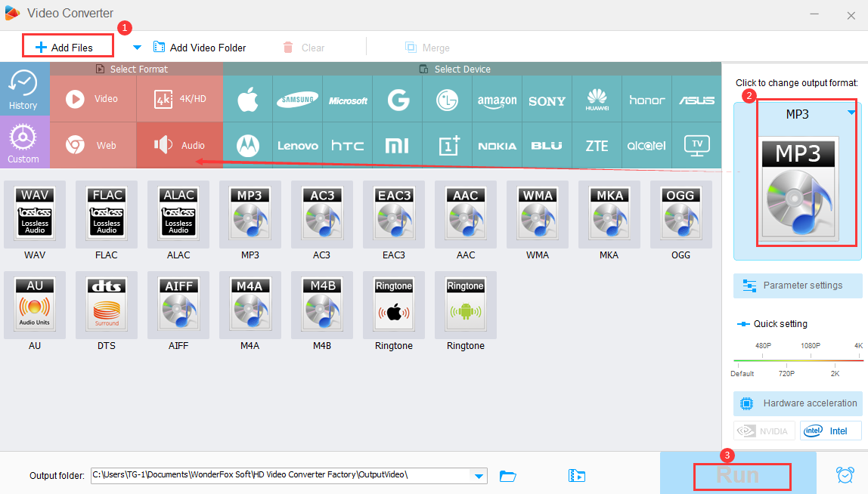Select the Apple Ringtone format

click(x=394, y=305)
